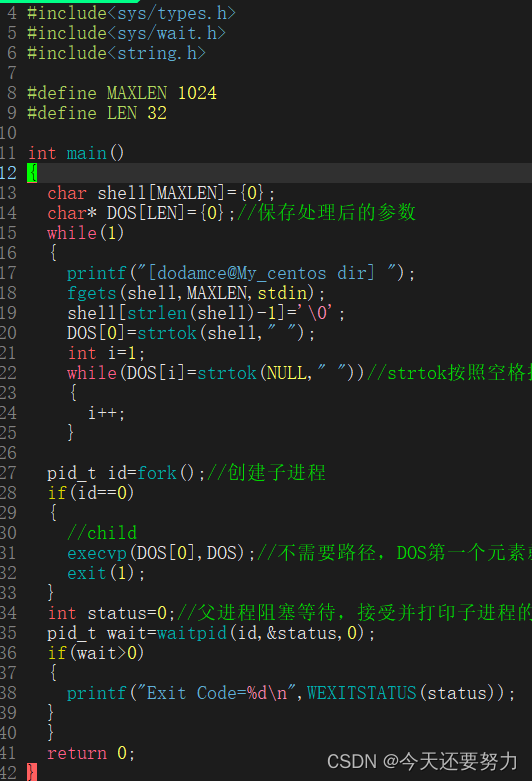Screen dimensions: 532x781
Task: Click the 'if(id==0)' condition
Action: [x=91, y=493]
